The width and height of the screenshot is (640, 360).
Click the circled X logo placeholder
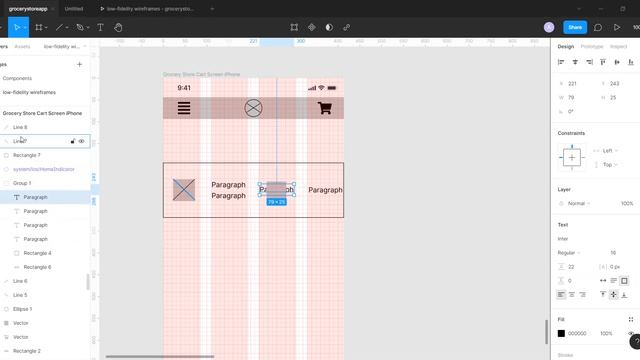coord(253,108)
